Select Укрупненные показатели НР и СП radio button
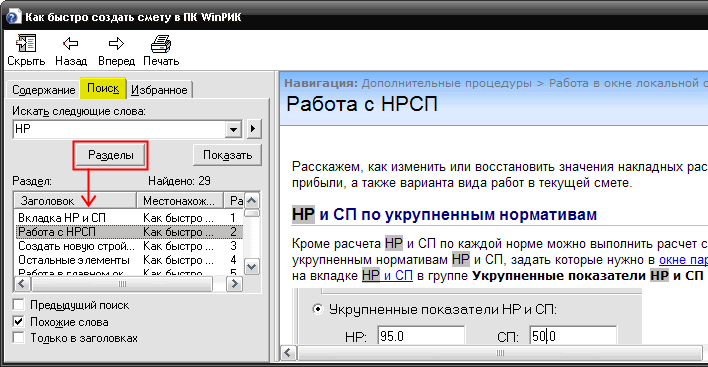The width and height of the screenshot is (708, 367). click(x=318, y=309)
